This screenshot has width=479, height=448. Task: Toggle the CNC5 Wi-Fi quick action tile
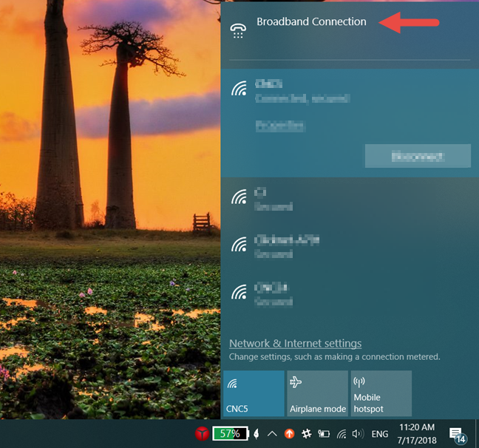254,393
